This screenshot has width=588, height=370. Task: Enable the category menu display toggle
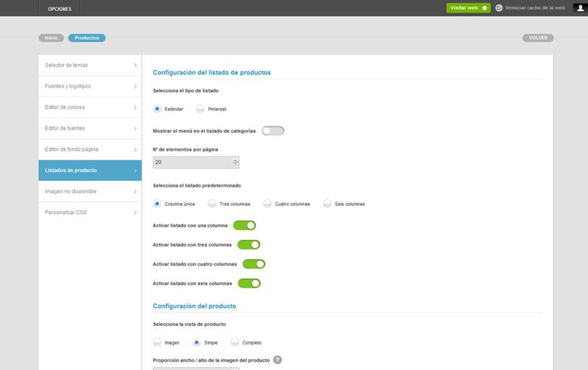272,131
